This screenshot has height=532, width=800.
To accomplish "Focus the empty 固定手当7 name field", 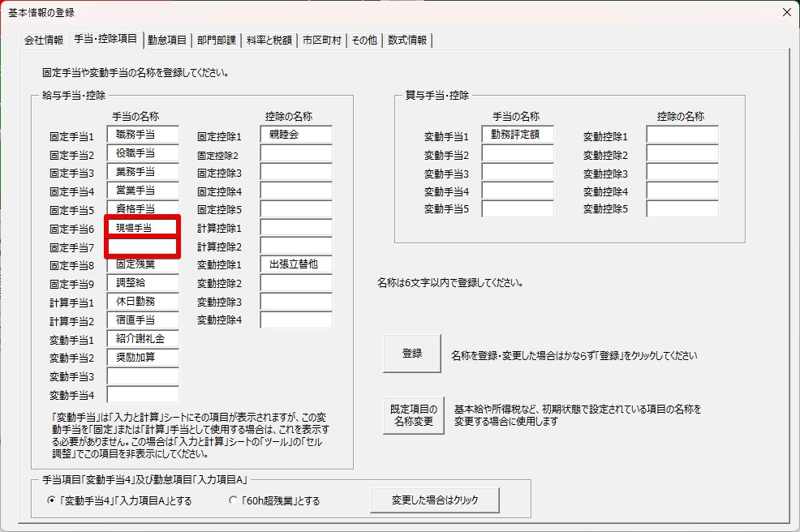I will (x=141, y=247).
